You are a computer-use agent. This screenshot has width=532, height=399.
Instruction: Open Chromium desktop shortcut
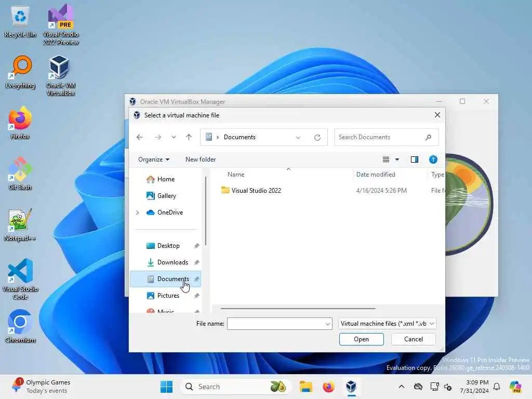point(20,326)
